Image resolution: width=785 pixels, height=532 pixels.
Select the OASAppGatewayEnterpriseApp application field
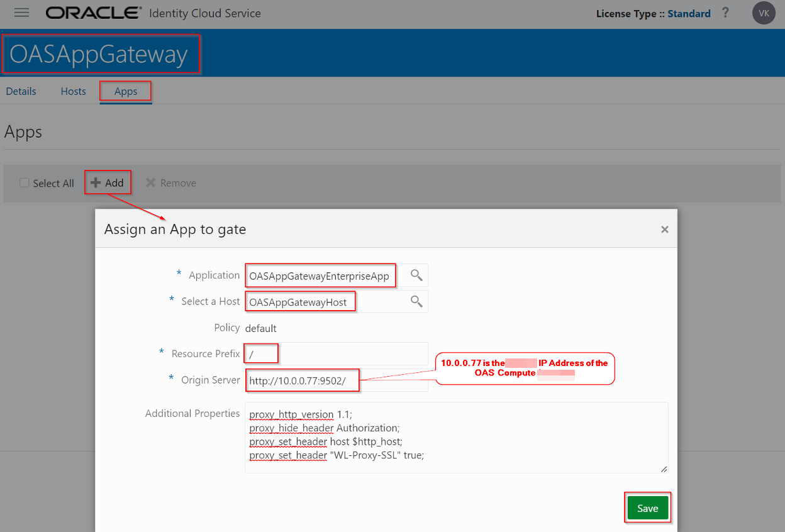click(x=320, y=275)
